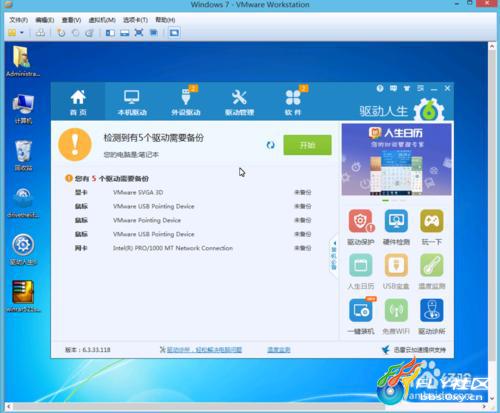The image size is (500, 413).
Task: Click the green 开始 button
Action: point(307,145)
